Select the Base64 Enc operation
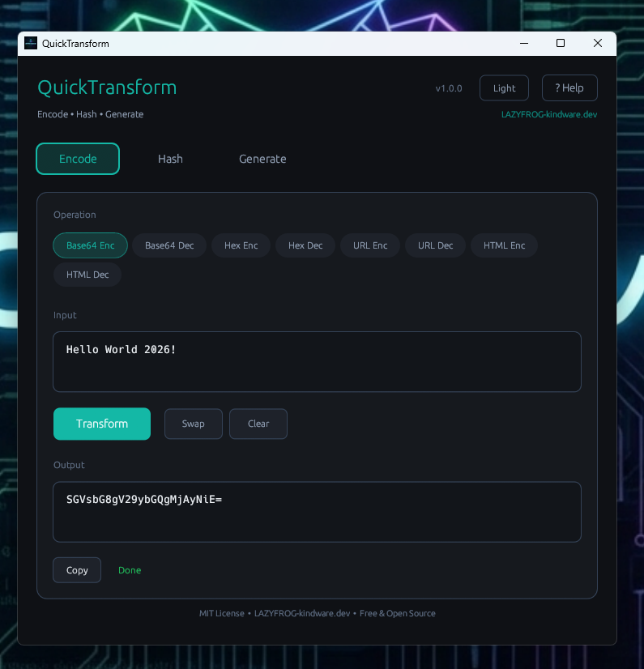 point(91,245)
